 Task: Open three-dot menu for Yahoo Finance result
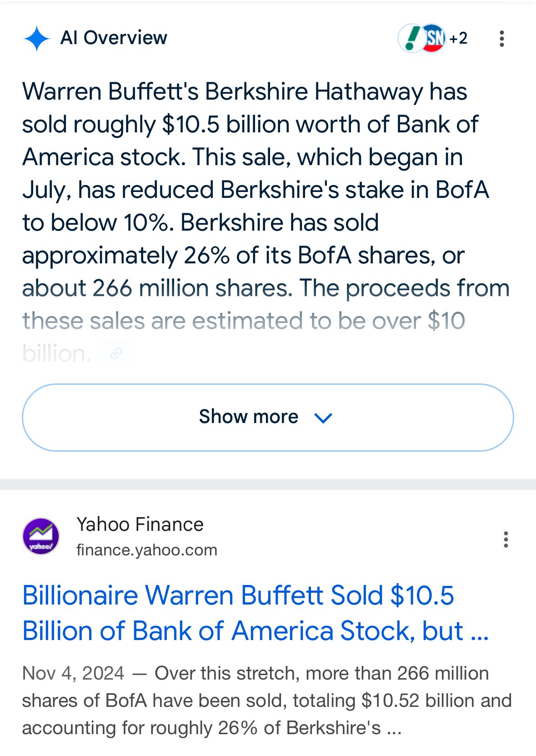(506, 539)
